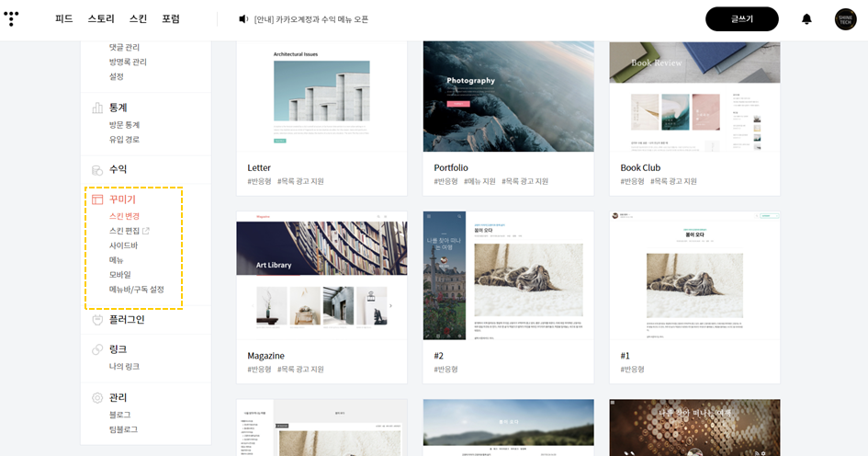
Task: Open 스킨 편집 in sidebar
Action: pos(124,231)
